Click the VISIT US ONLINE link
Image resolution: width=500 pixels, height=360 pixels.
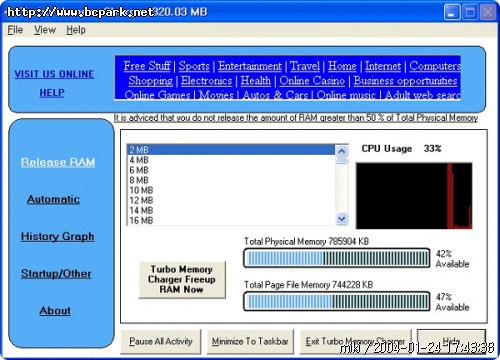(x=54, y=74)
